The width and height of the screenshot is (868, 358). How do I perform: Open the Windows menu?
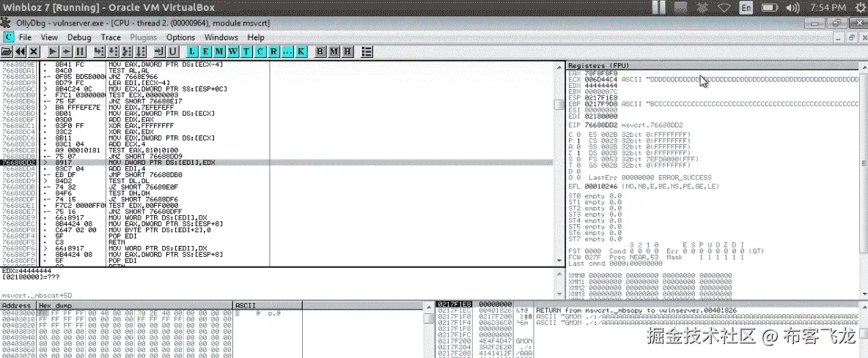pos(221,37)
